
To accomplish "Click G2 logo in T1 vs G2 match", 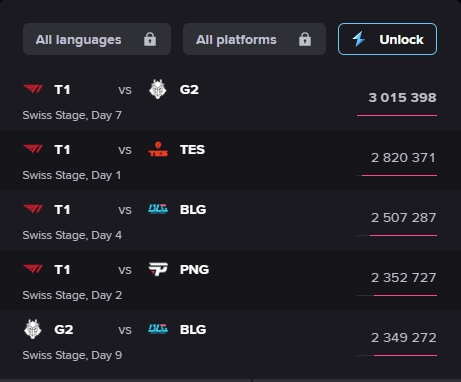I will 158,89.
